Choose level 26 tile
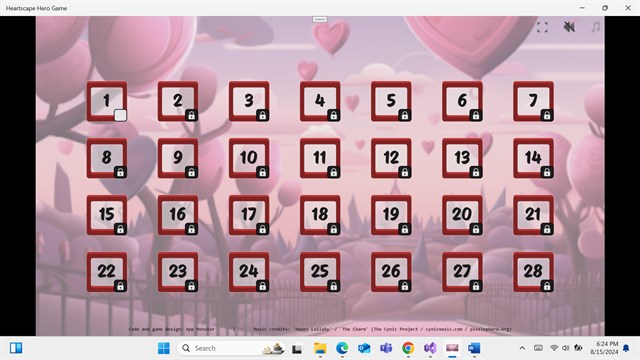This screenshot has width=640, height=360. coord(391,272)
